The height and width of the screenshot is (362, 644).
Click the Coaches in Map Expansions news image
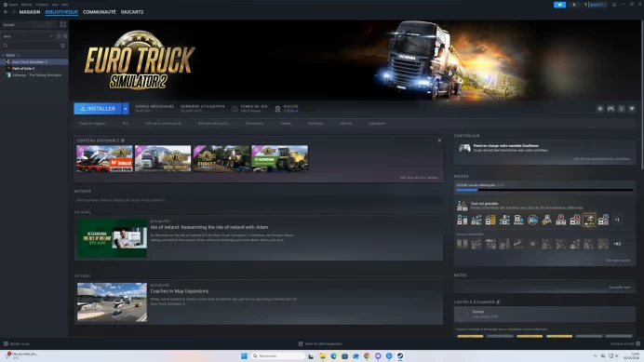pyautogui.click(x=112, y=302)
